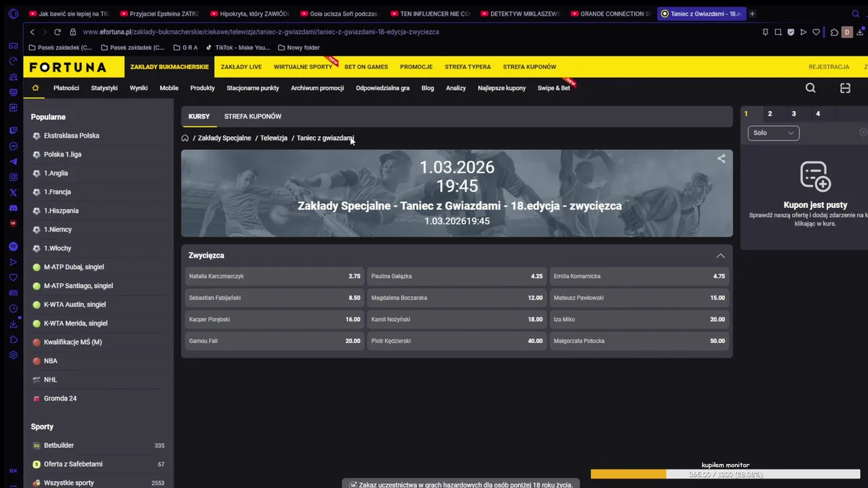Collapse the Zwycięzca market section
Viewport: 868px width, 488px height.
720,256
